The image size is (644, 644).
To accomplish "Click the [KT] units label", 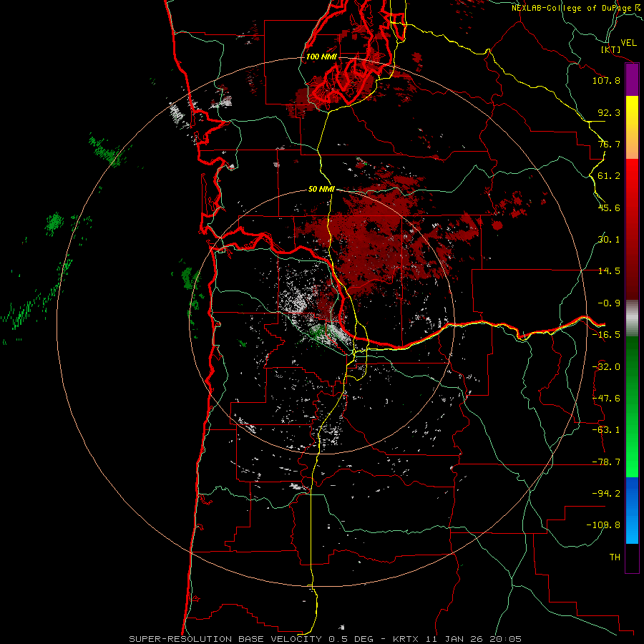I will tap(610, 49).
